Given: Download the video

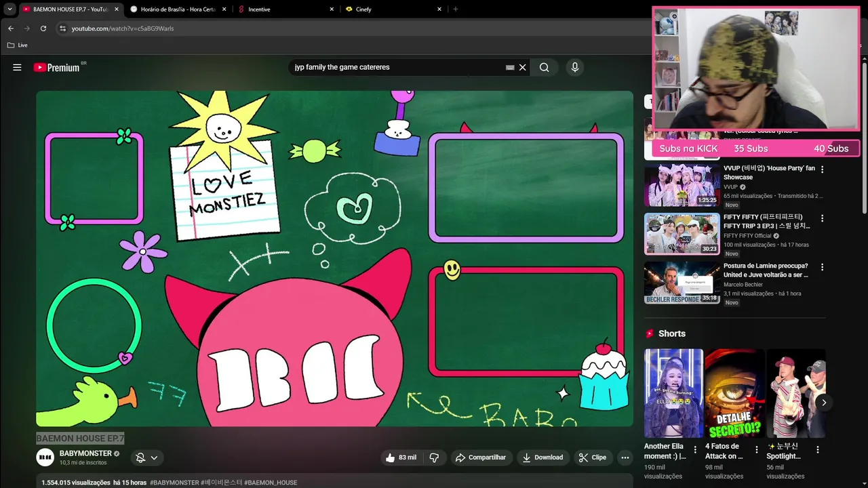Looking at the screenshot, I should [542, 457].
